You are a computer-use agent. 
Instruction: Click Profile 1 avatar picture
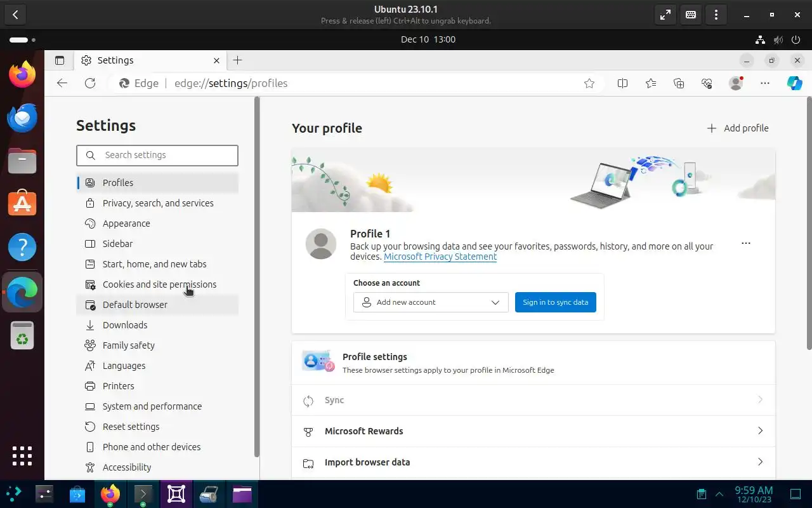(321, 244)
